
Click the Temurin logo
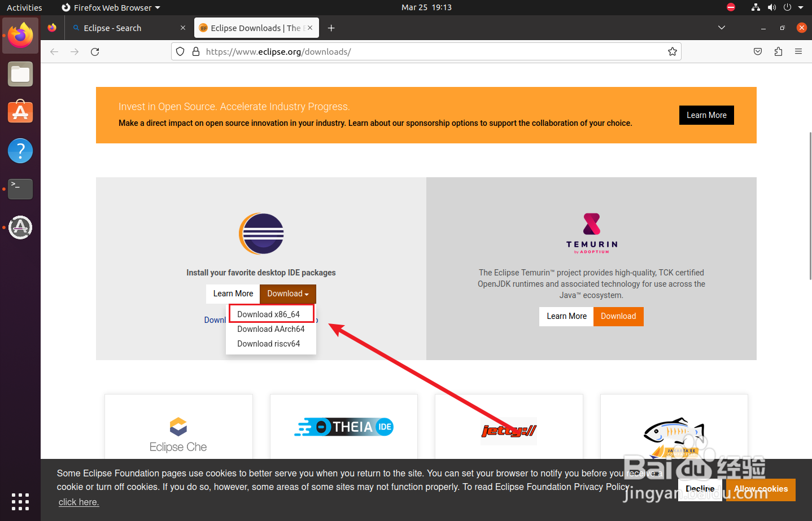tap(592, 233)
